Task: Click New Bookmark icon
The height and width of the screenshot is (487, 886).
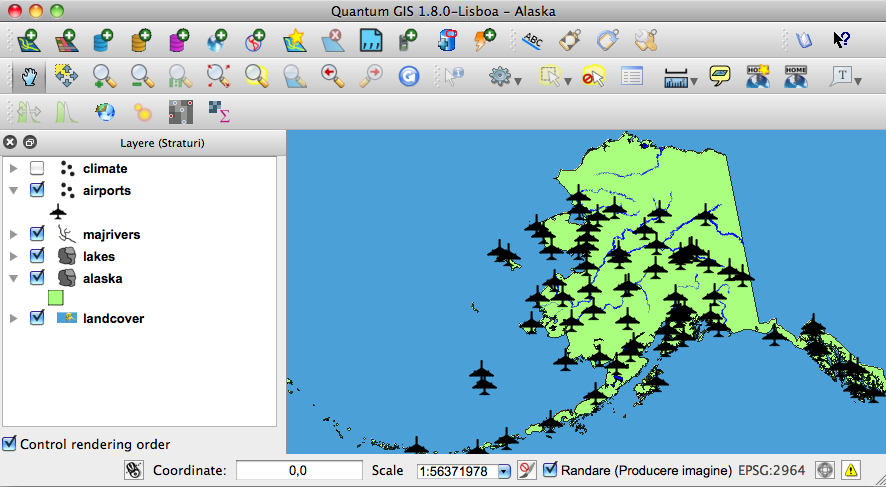Action: click(757, 76)
